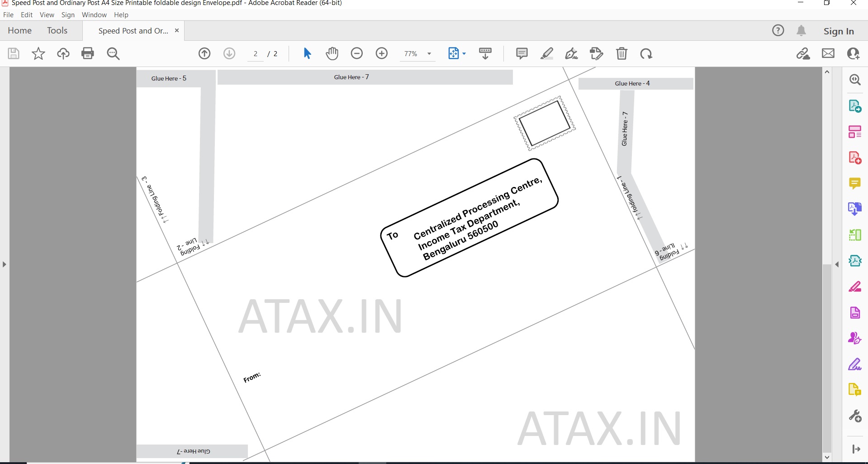Open Create PDF tool in right pane
This screenshot has height=464, width=868.
855,158
